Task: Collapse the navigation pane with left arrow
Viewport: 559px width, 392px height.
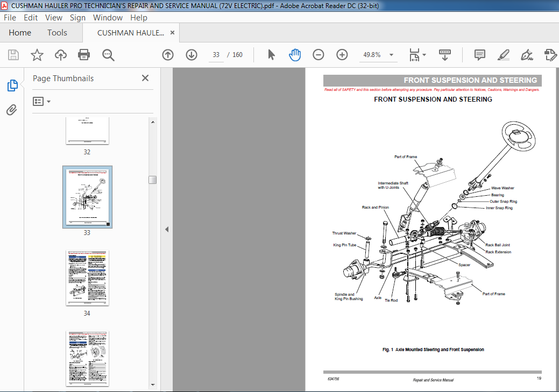Action: pos(166,230)
